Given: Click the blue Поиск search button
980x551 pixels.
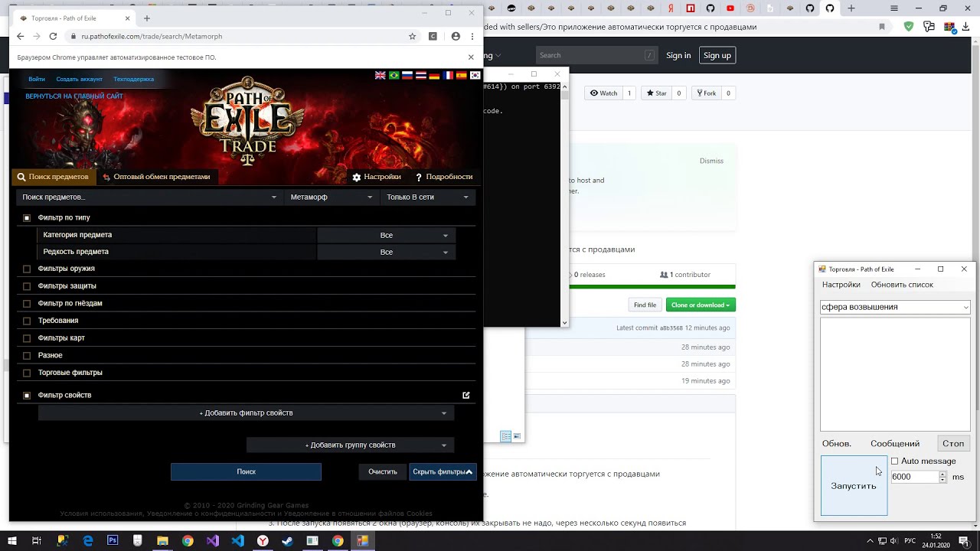Looking at the screenshot, I should (246, 472).
